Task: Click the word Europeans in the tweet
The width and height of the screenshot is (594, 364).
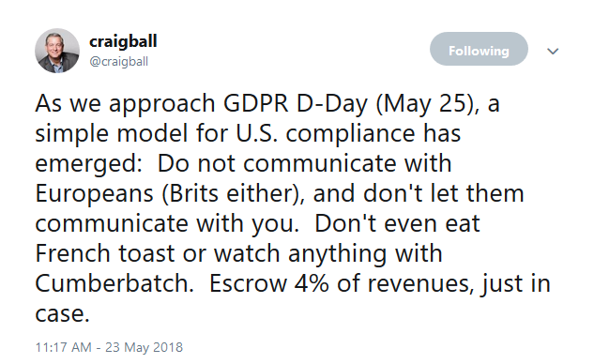Action: [x=95, y=194]
